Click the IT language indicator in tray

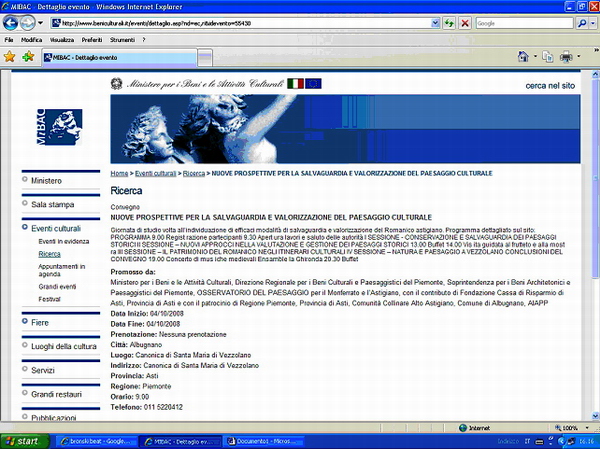(527, 441)
